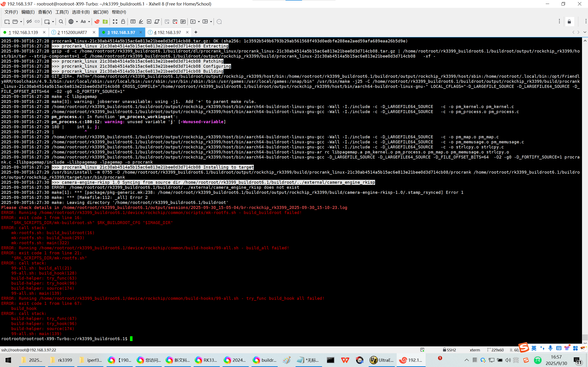The height and width of the screenshot is (367, 588).
Task: Switch to tab 2 115200UART7
Action: pos(72,32)
